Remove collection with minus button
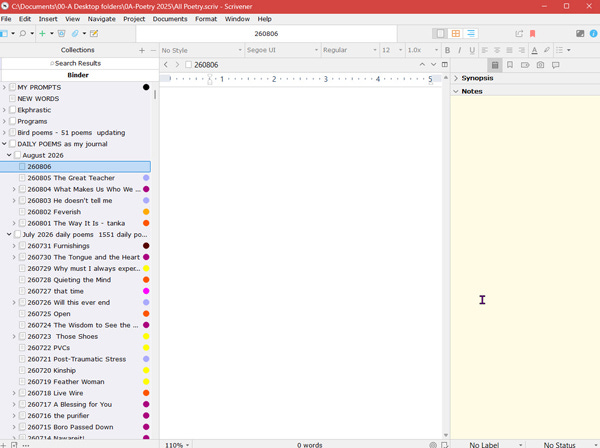The height and width of the screenshot is (448, 600). 153,50
